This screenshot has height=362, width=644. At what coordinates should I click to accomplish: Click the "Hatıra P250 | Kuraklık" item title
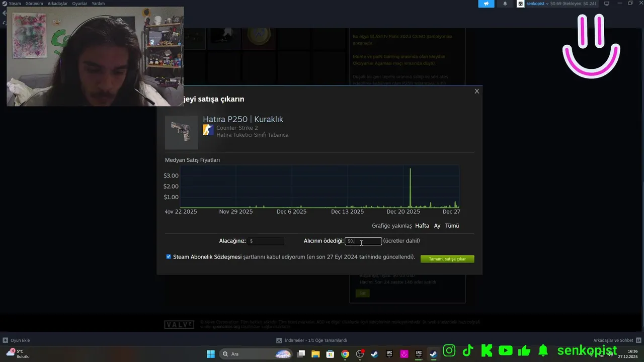point(243,119)
